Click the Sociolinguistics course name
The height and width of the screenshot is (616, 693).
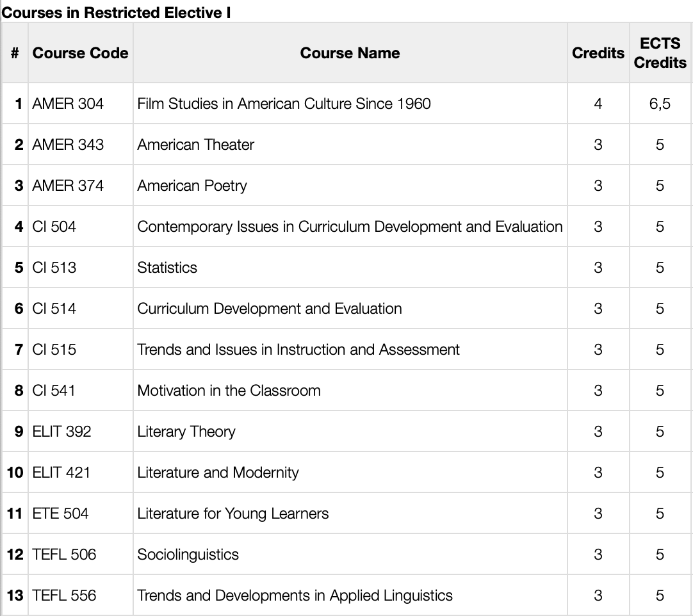tap(188, 555)
